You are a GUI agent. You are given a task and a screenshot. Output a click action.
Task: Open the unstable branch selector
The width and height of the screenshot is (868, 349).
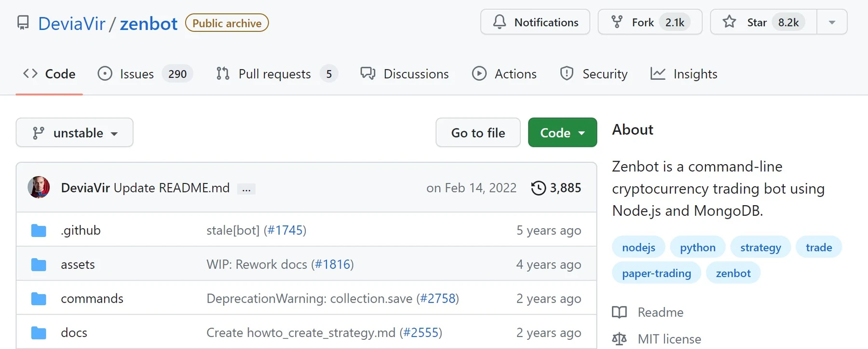[x=75, y=133]
